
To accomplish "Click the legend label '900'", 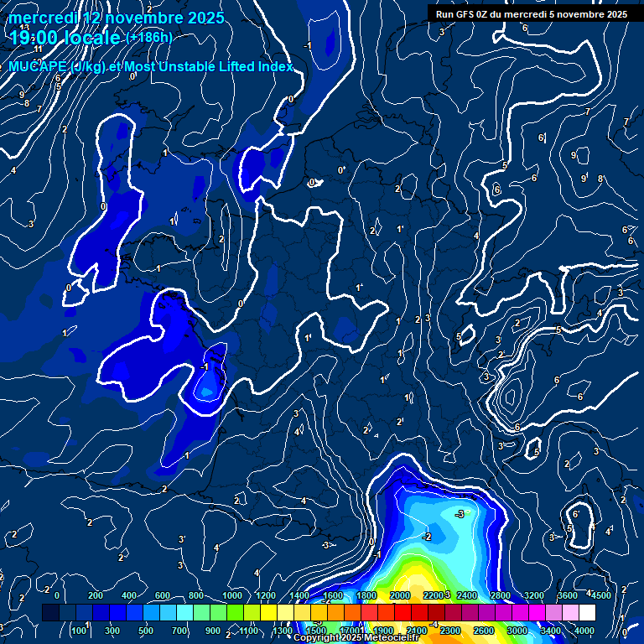I will pyautogui.click(x=213, y=631).
